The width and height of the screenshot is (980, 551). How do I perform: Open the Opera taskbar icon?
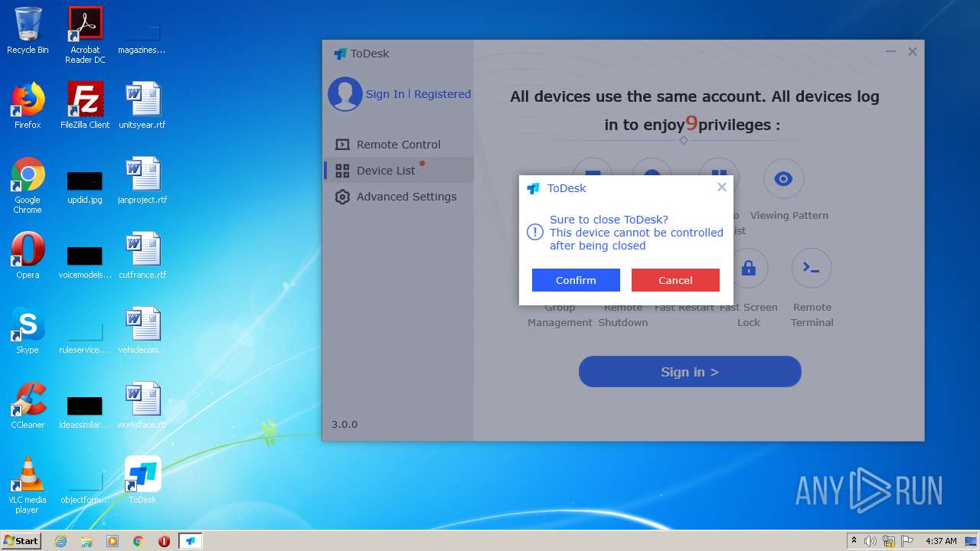(x=164, y=541)
